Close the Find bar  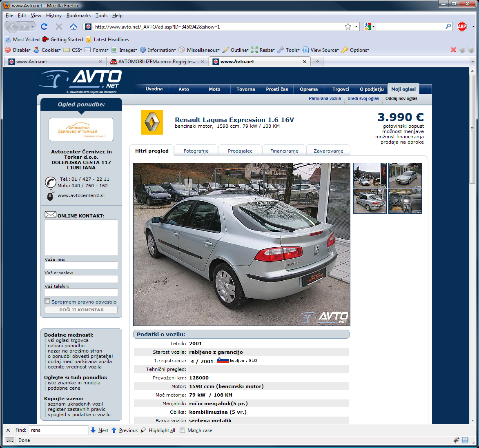[8, 430]
